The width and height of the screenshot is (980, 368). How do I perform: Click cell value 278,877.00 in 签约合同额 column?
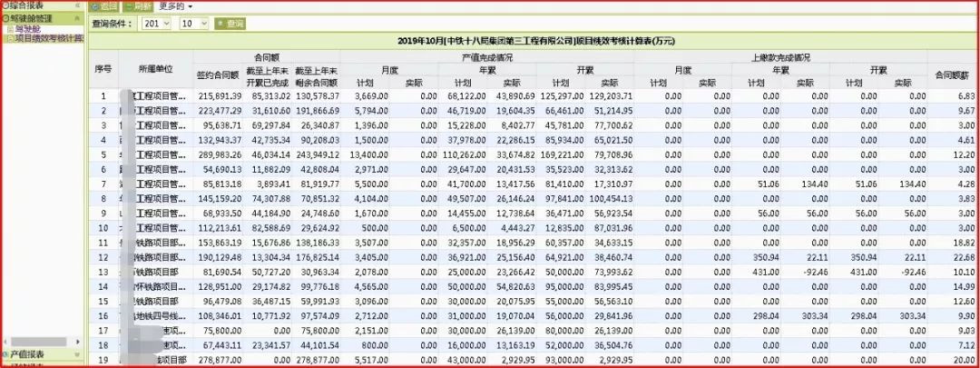[x=220, y=361]
